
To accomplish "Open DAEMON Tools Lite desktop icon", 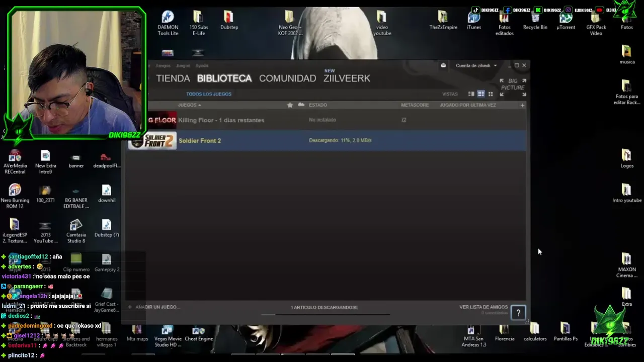I will [168, 23].
